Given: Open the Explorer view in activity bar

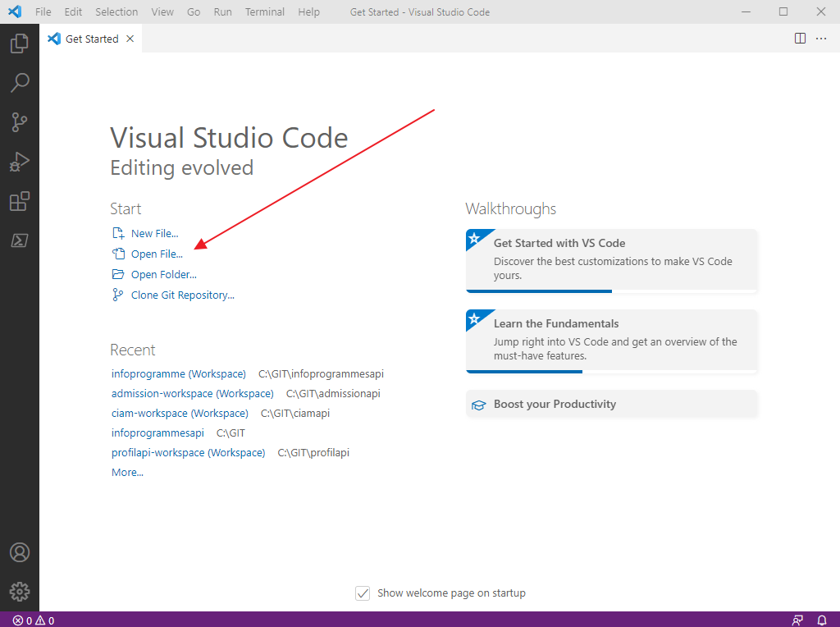Looking at the screenshot, I should click(x=20, y=43).
